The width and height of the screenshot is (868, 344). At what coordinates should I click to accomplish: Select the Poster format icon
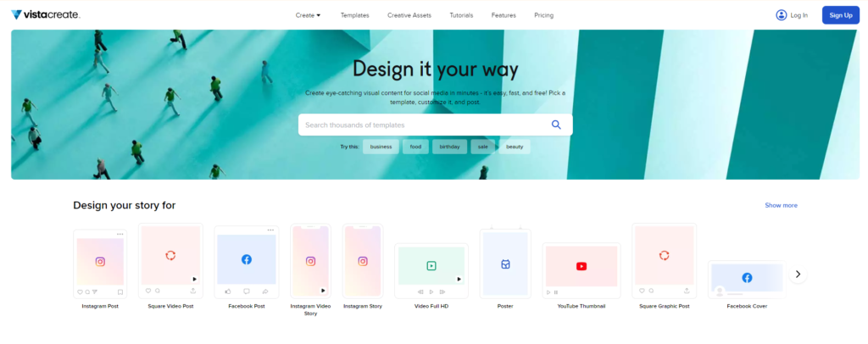[x=505, y=264]
